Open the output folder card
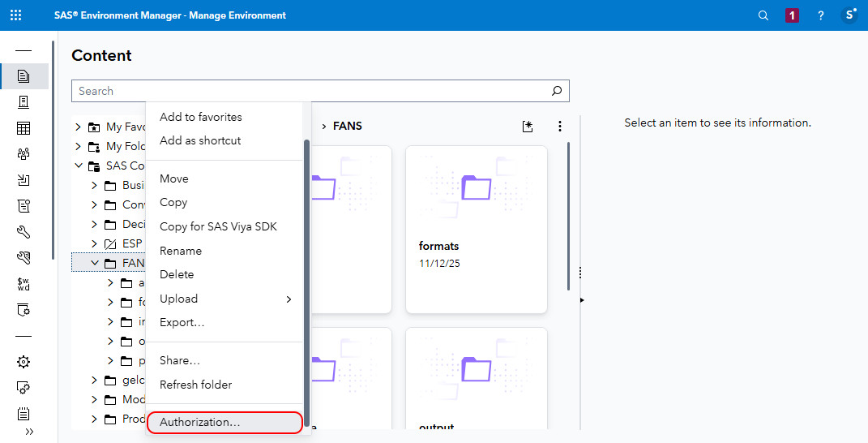868x443 pixels. click(x=476, y=378)
